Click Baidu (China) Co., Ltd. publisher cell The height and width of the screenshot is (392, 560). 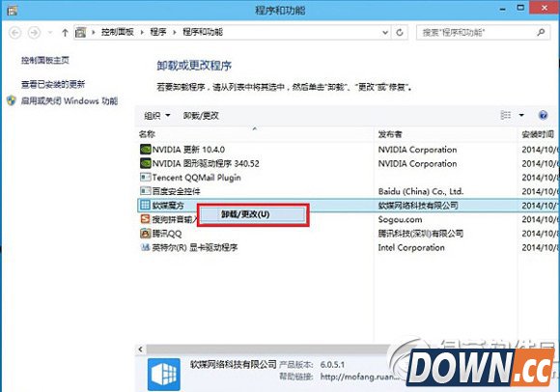(x=421, y=191)
